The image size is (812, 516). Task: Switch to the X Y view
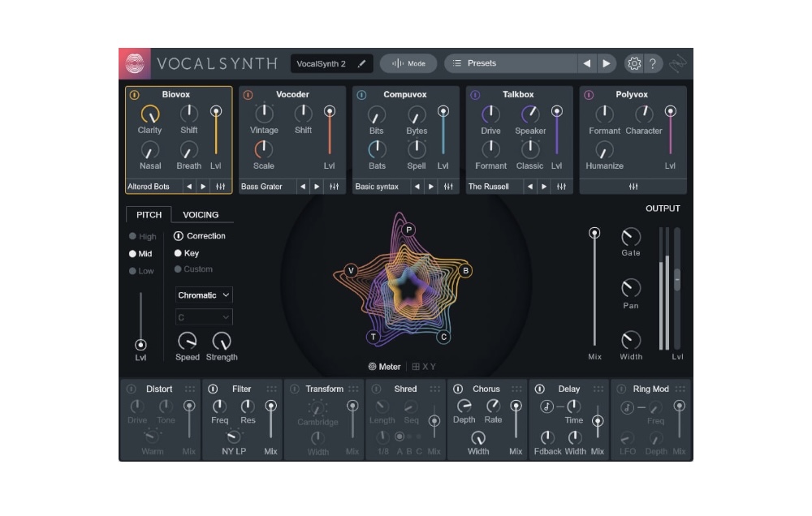pyautogui.click(x=425, y=367)
